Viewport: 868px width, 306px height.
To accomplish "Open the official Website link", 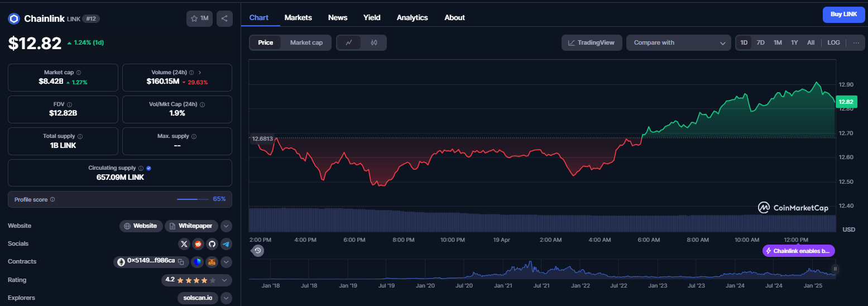I will tap(141, 226).
